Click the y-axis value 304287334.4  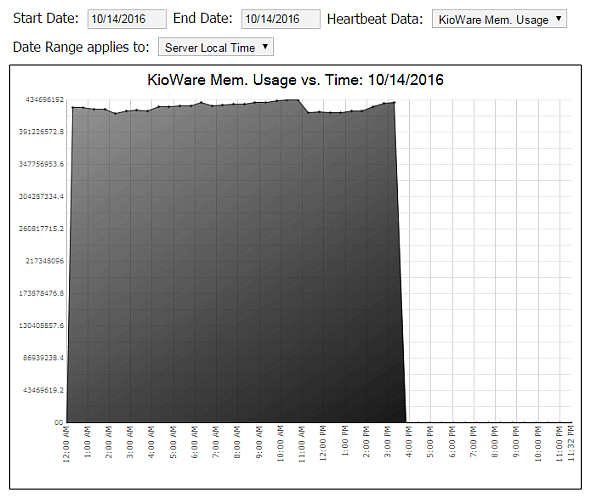(41, 196)
